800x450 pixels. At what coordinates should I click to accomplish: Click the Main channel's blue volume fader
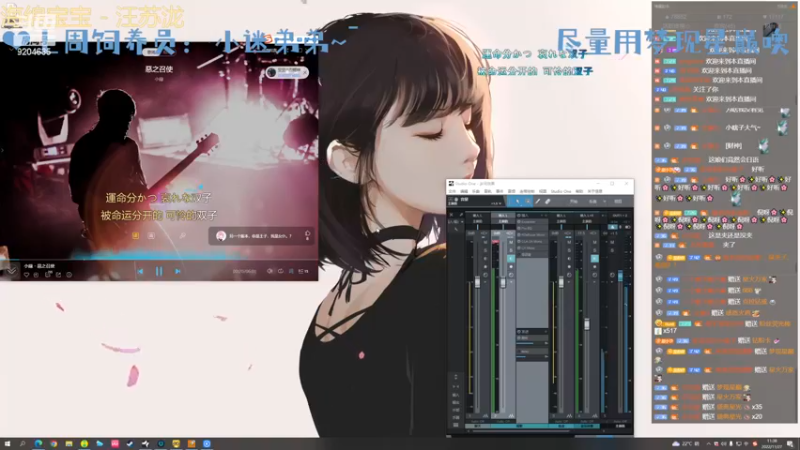[620, 276]
